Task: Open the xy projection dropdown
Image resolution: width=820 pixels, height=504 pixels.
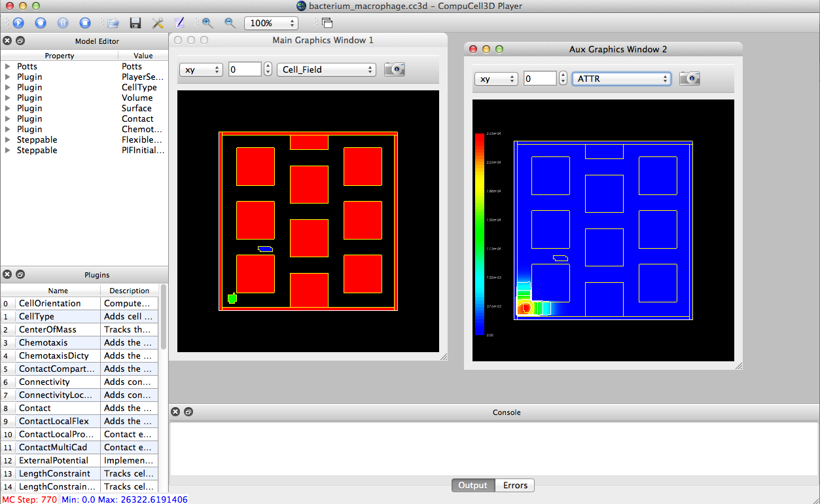Action: [200, 69]
